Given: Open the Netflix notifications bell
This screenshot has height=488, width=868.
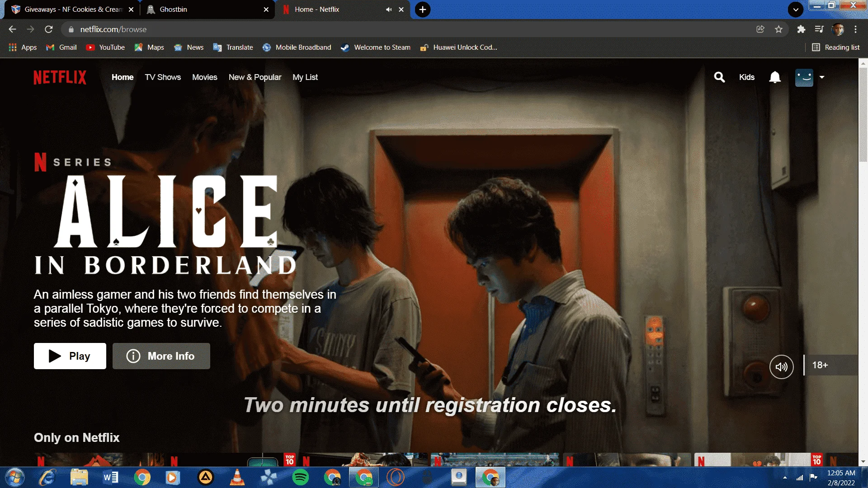Looking at the screenshot, I should coord(775,77).
